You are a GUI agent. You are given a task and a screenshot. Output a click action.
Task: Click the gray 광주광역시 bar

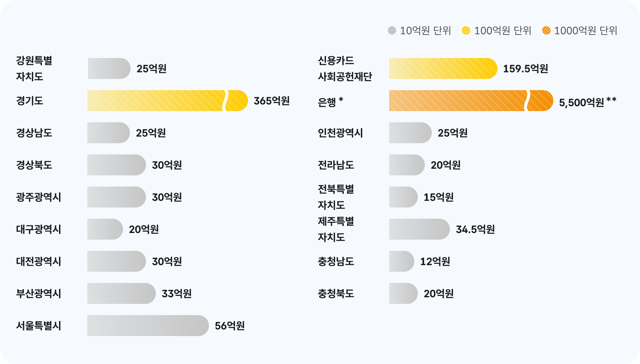[x=116, y=197]
